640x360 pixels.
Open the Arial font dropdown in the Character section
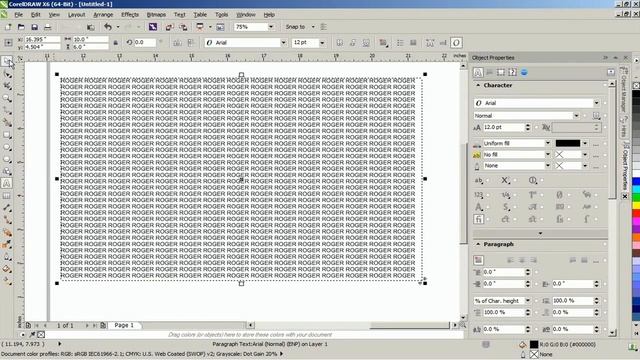pyautogui.click(x=596, y=103)
